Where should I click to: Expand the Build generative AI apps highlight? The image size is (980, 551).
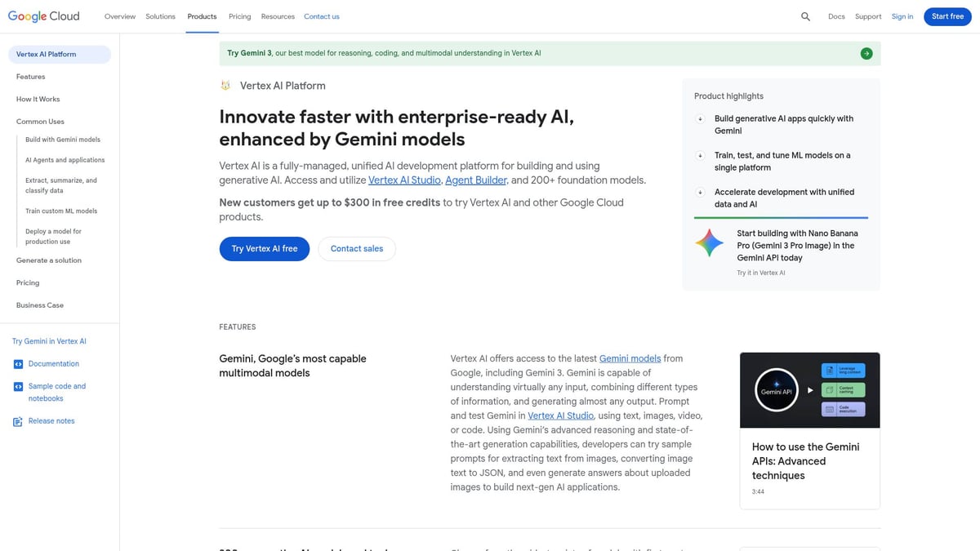click(x=700, y=119)
